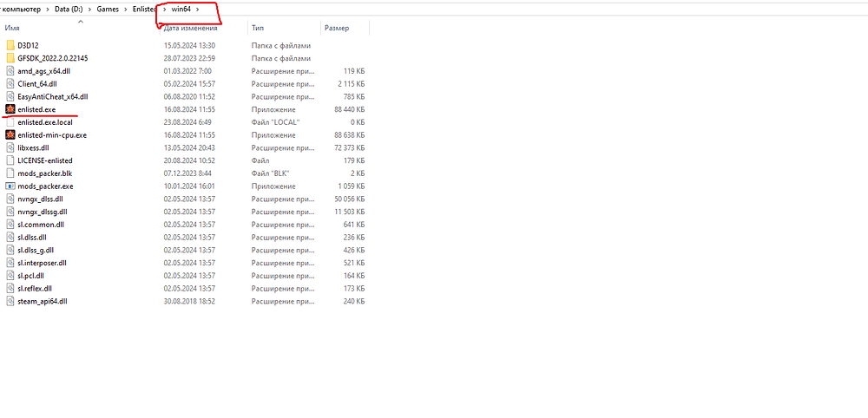Select the Client_64.dll file icon
The width and height of the screenshot is (868, 418).
pos(10,83)
